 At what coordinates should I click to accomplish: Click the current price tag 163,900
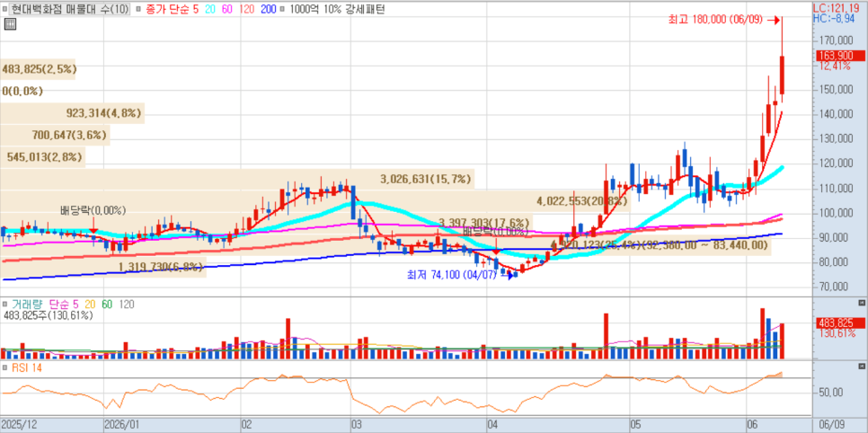pyautogui.click(x=840, y=56)
